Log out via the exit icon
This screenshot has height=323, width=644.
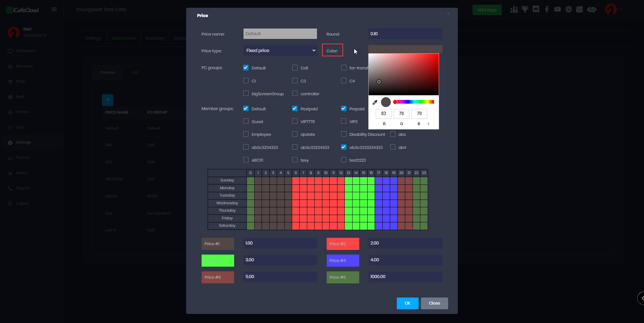pos(10,204)
